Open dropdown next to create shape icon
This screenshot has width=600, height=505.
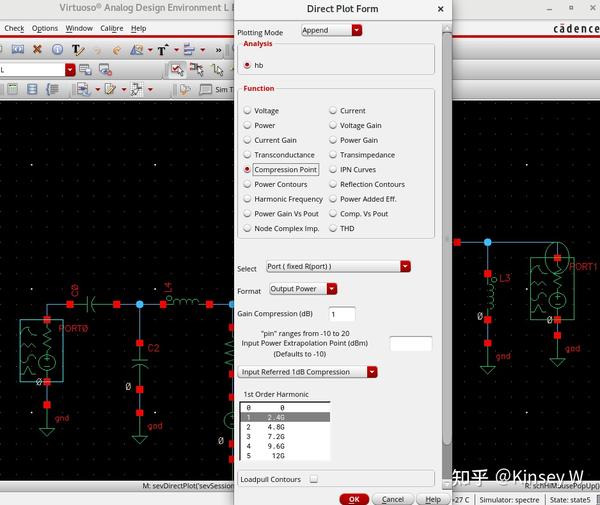[x=150, y=50]
